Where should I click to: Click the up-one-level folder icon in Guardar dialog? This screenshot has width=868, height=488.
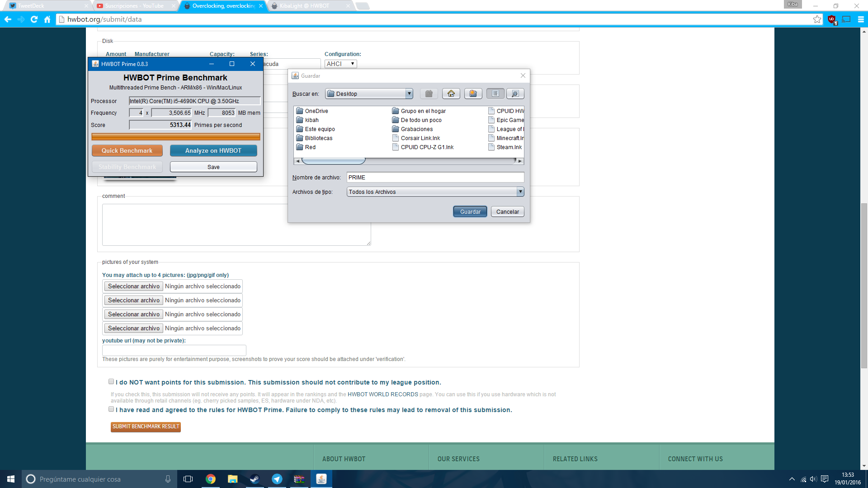tap(429, 94)
